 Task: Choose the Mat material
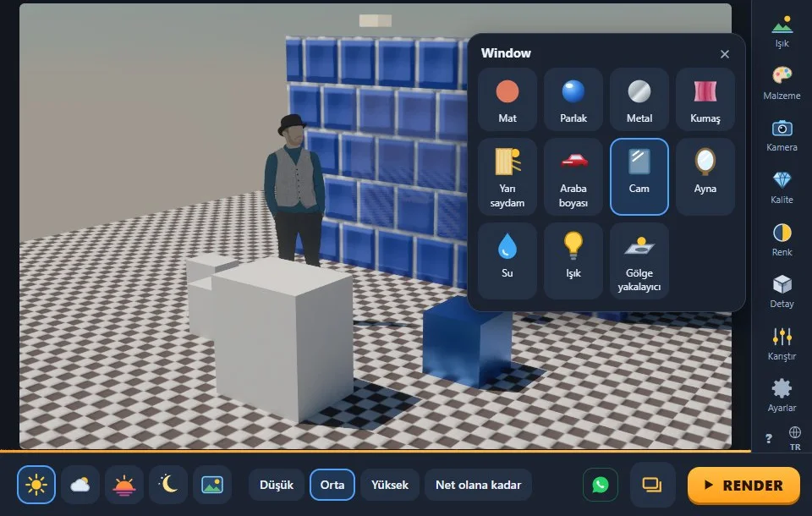point(507,100)
